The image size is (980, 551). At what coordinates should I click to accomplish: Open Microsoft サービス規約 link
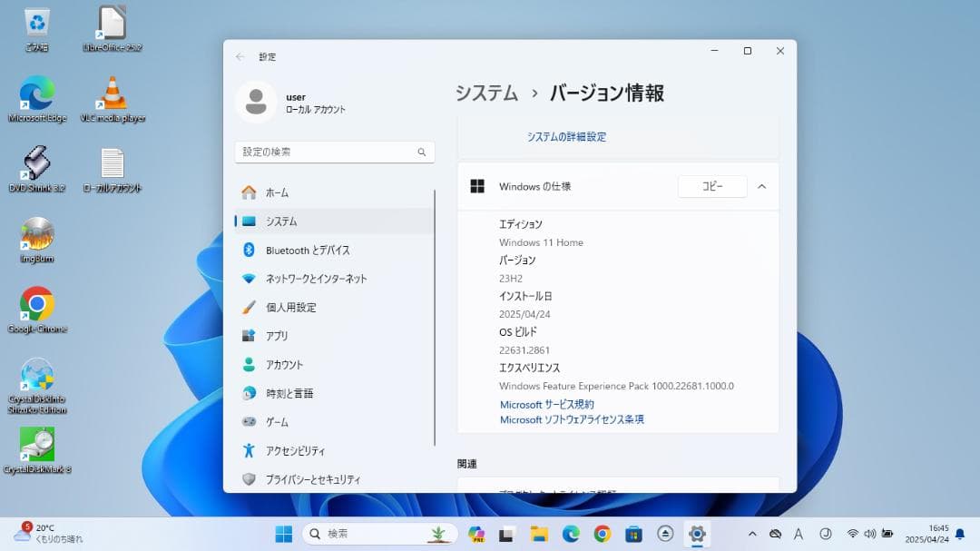click(x=547, y=405)
